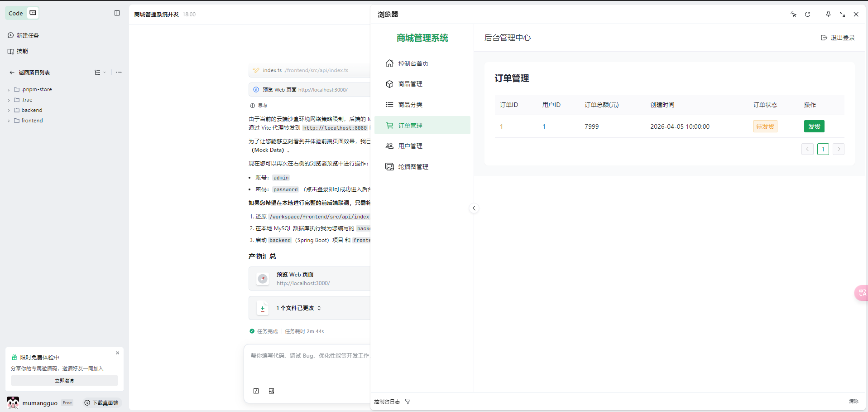The width and height of the screenshot is (868, 412).
Task: Click the element picker cursor icon
Action: [793, 15]
